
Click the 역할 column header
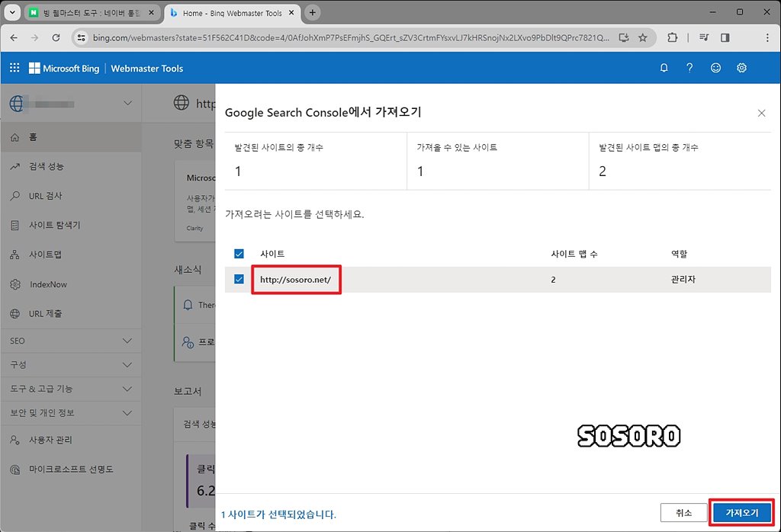(x=679, y=254)
